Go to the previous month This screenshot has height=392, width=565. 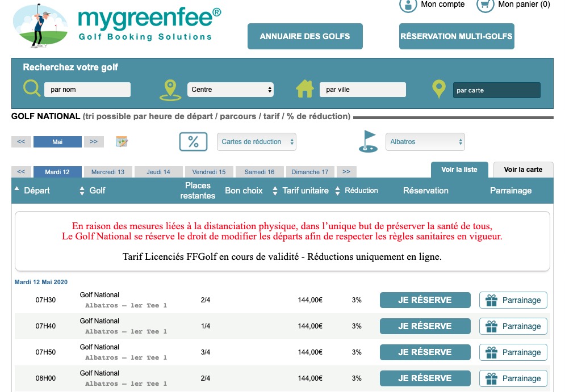(21, 141)
